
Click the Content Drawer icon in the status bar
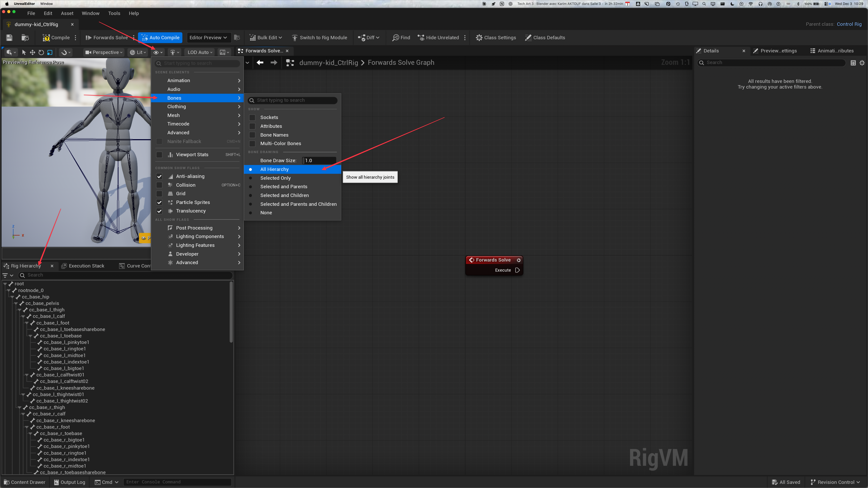point(6,482)
